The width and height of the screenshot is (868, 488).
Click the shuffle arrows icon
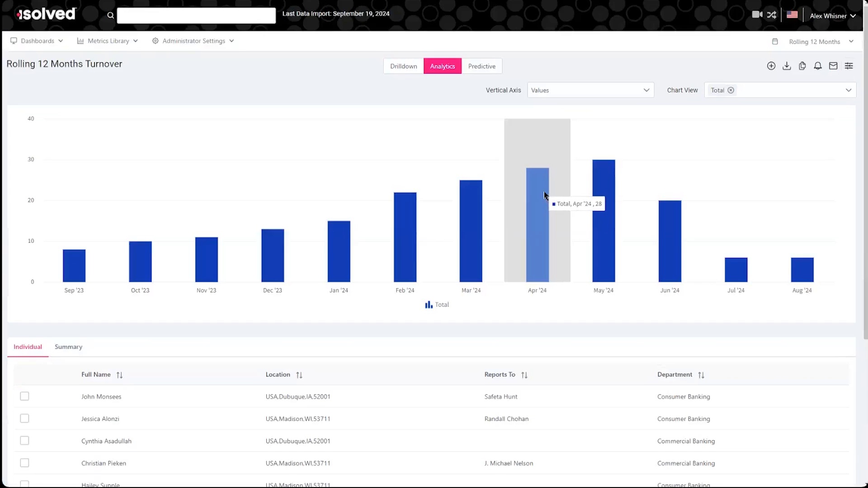[x=772, y=14]
